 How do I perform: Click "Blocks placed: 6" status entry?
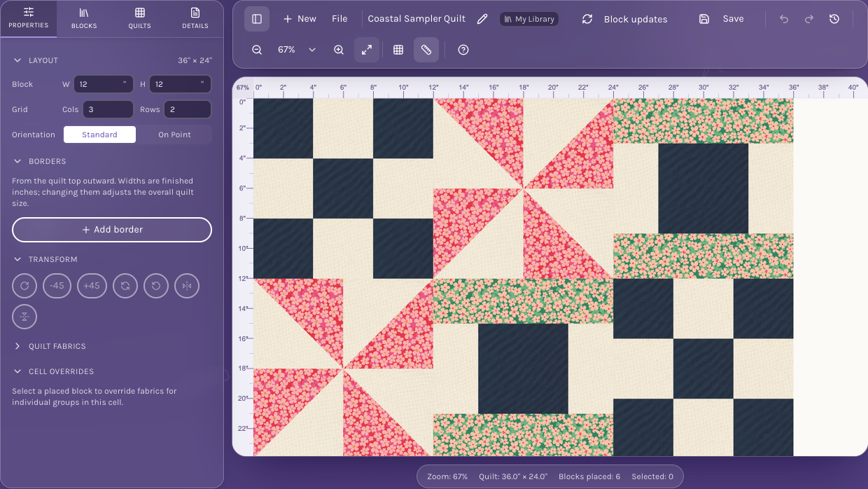(x=589, y=476)
